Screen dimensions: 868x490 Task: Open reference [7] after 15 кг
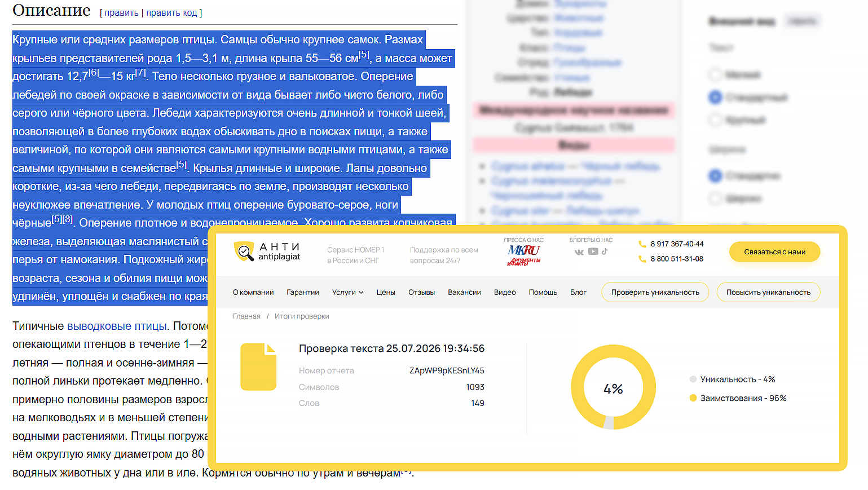click(141, 73)
